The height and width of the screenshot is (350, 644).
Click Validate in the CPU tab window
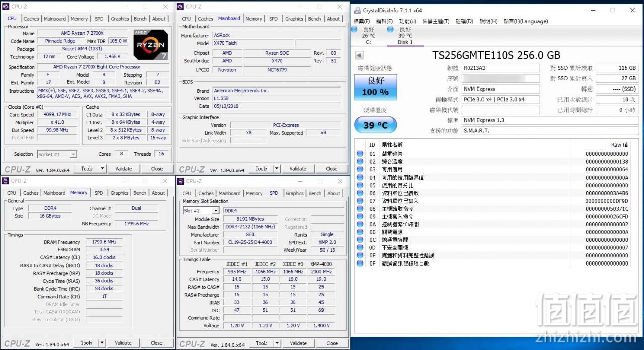(124, 169)
